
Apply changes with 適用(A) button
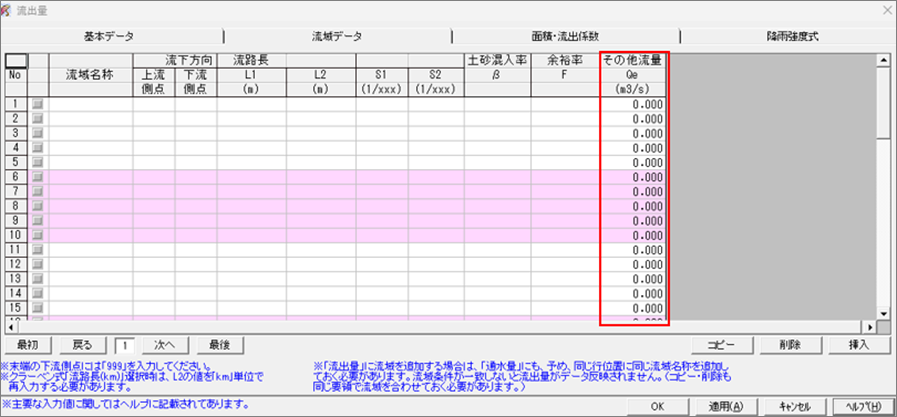tap(721, 406)
